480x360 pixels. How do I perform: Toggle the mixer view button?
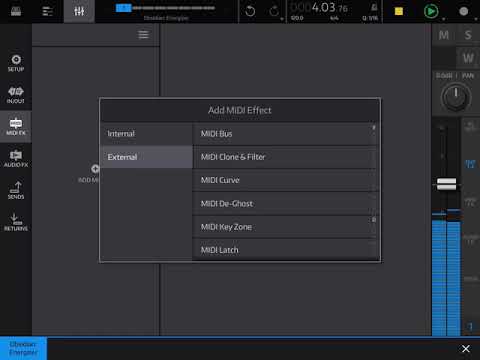pyautogui.click(x=79, y=11)
